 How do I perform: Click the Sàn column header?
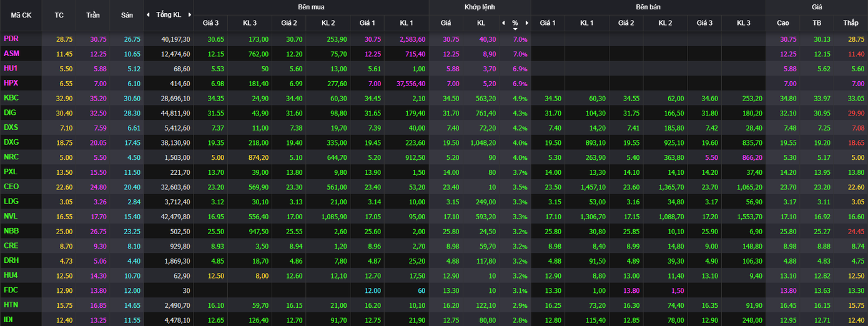click(127, 14)
